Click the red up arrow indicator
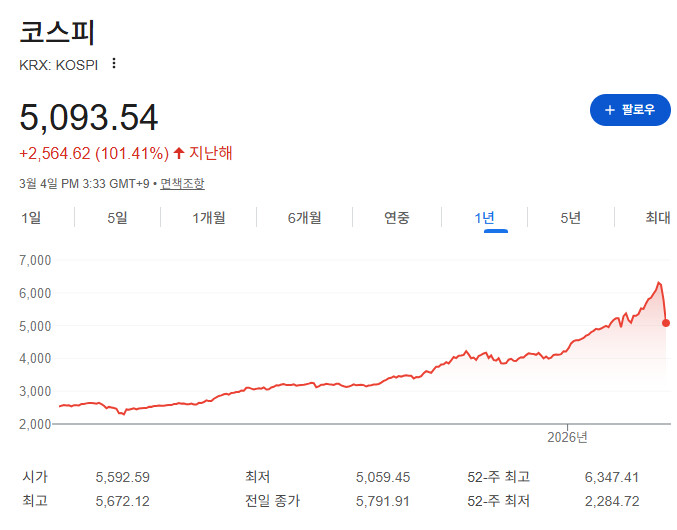The width and height of the screenshot is (677, 530). [178, 153]
